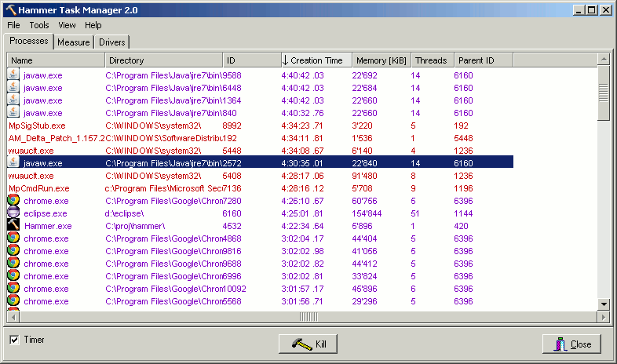Click the Chrome icon of process 6996
This screenshot has width=617, height=364.
(13, 275)
